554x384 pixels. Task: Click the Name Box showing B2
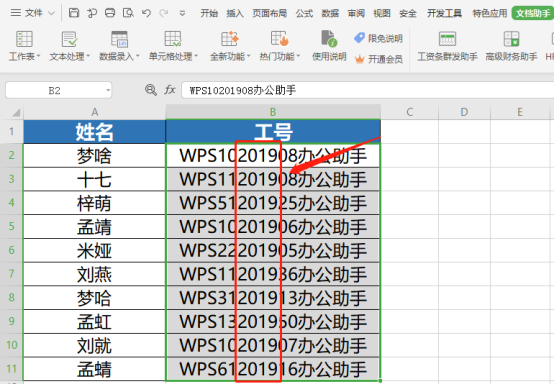coord(54,91)
